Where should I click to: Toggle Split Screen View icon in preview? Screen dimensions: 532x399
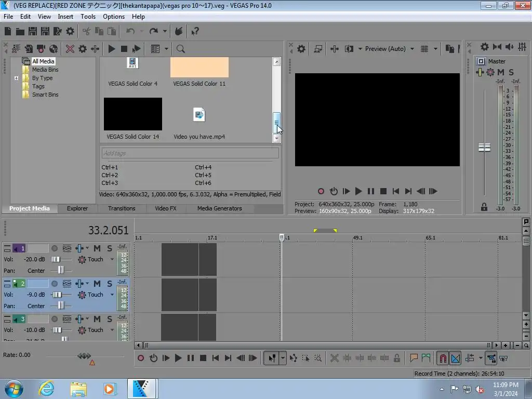349,49
